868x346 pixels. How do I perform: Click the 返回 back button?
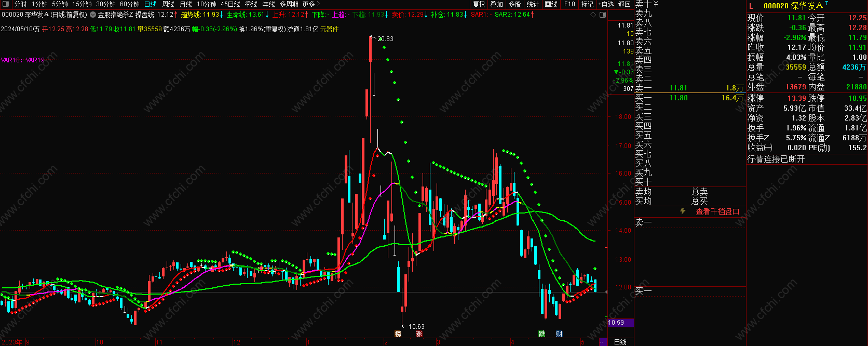pyautogui.click(x=624, y=4)
